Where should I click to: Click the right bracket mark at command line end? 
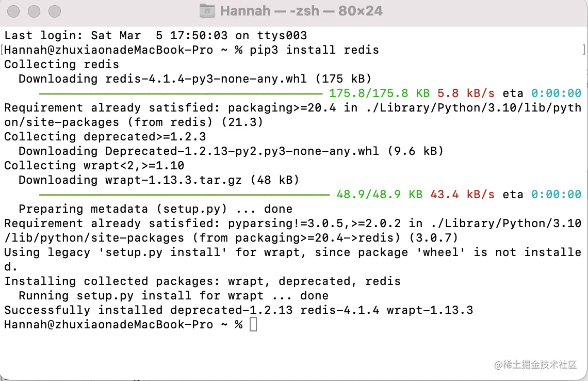583,50
